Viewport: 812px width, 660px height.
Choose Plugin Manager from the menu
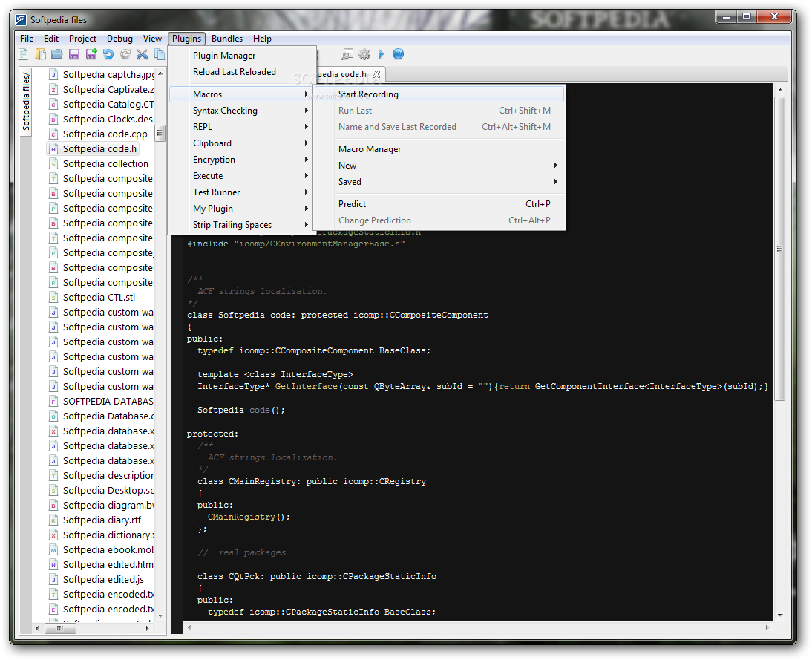[x=241, y=56]
